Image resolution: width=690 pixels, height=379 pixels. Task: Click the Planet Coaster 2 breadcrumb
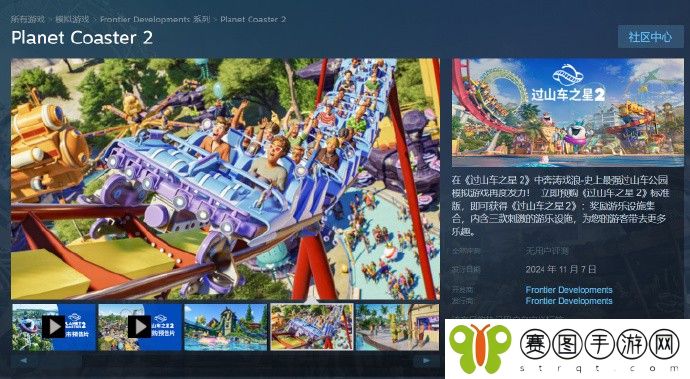253,19
